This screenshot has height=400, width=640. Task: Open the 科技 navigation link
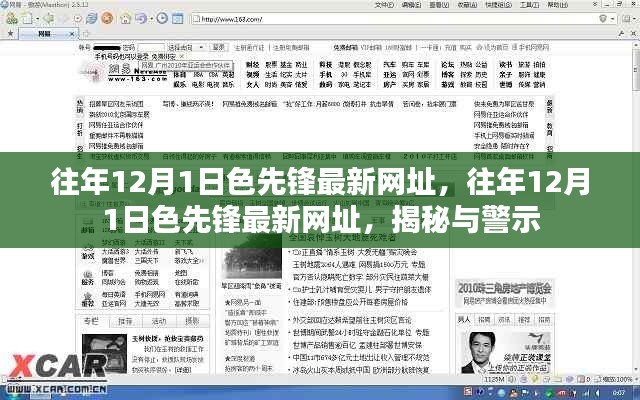tap(326, 65)
